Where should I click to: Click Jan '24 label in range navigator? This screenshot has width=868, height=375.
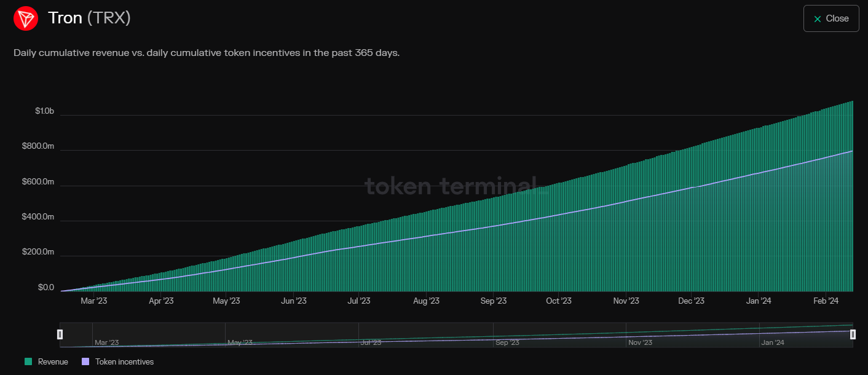[x=773, y=342]
